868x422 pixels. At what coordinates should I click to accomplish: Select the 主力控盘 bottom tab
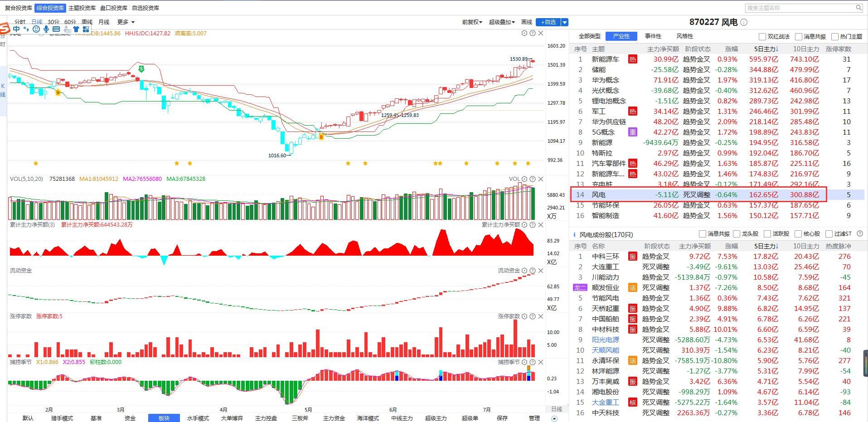click(x=266, y=418)
